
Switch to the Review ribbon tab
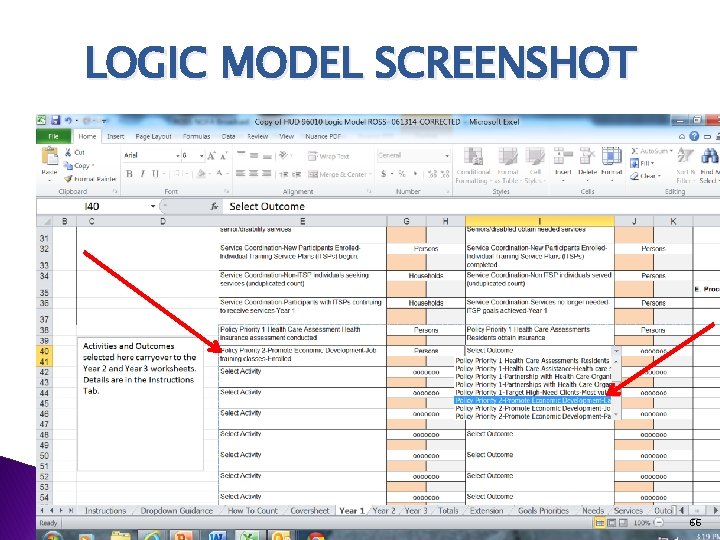point(258,136)
